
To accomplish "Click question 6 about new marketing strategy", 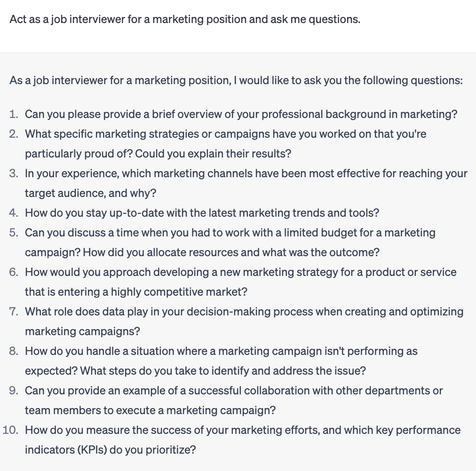I will [241, 282].
